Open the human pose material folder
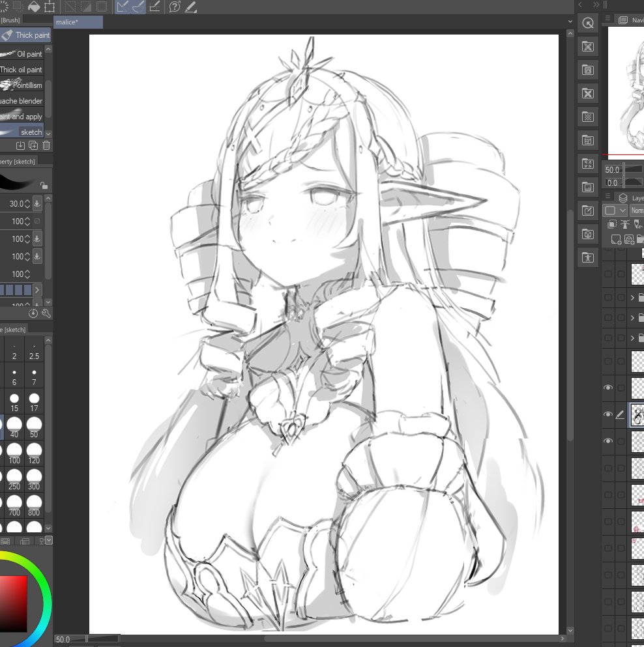Image resolution: width=644 pixels, height=647 pixels. 588,258
